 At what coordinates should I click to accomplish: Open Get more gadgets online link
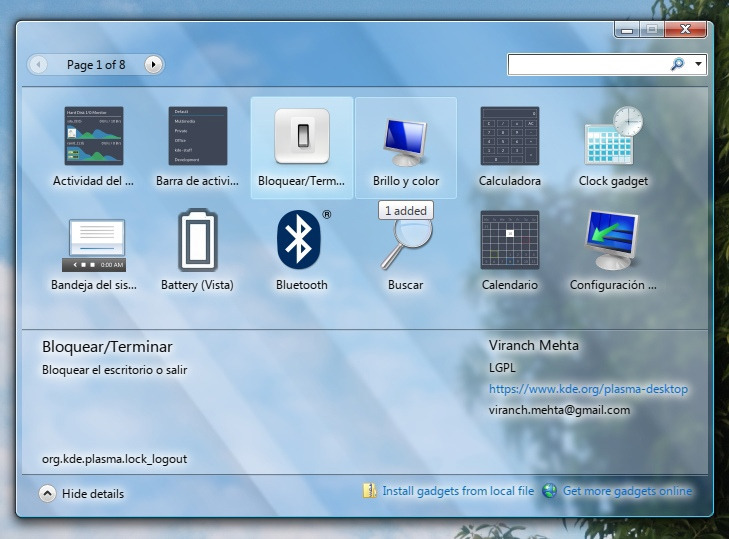(626, 491)
